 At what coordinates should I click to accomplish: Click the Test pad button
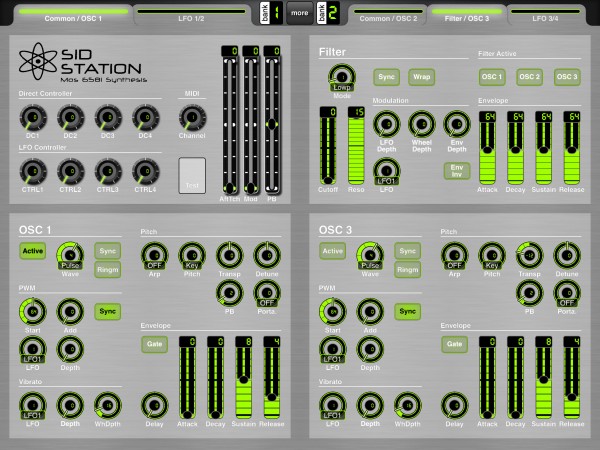coord(192,175)
